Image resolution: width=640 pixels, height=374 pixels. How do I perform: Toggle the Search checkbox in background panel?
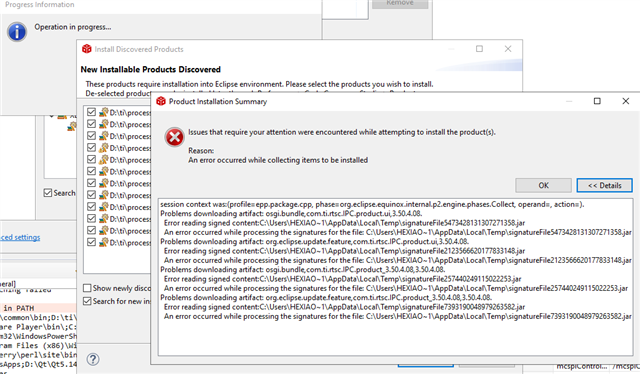point(48,193)
